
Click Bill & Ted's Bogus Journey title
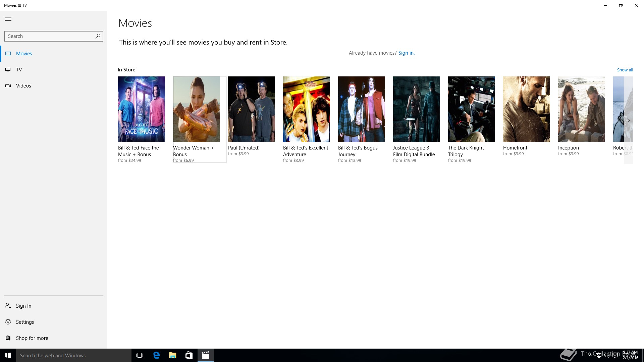point(358,151)
